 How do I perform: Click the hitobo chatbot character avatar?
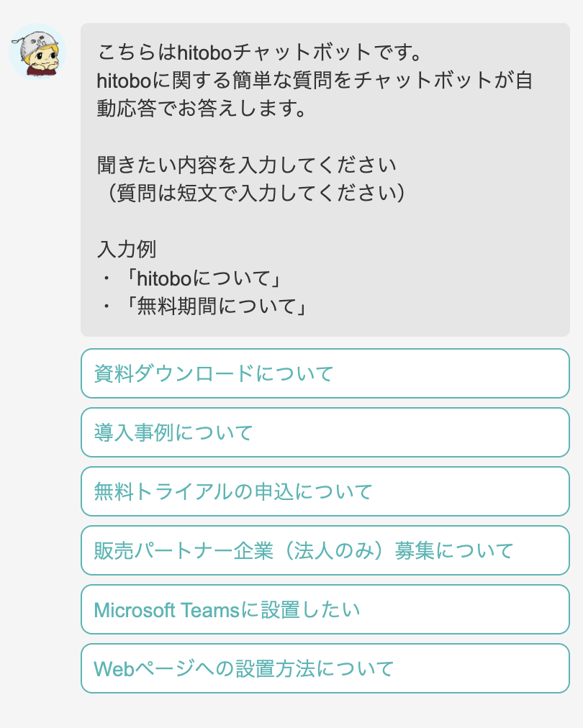[x=37, y=51]
